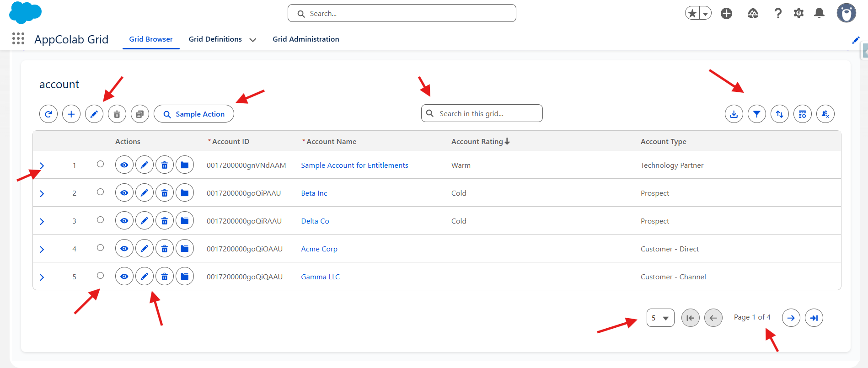This screenshot has height=368, width=868.
Task: Select radio button for Delta Co row
Action: pos(101,220)
